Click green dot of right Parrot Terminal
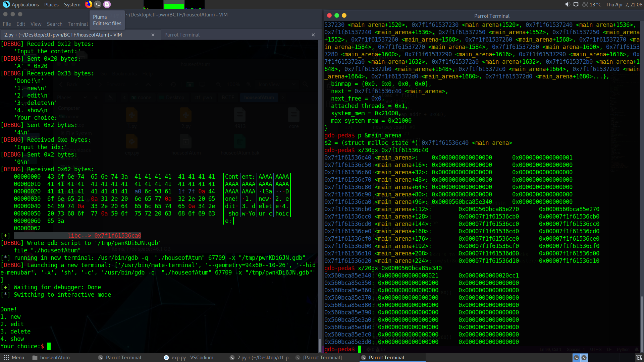Image resolution: width=644 pixels, height=362 pixels. (x=337, y=15)
